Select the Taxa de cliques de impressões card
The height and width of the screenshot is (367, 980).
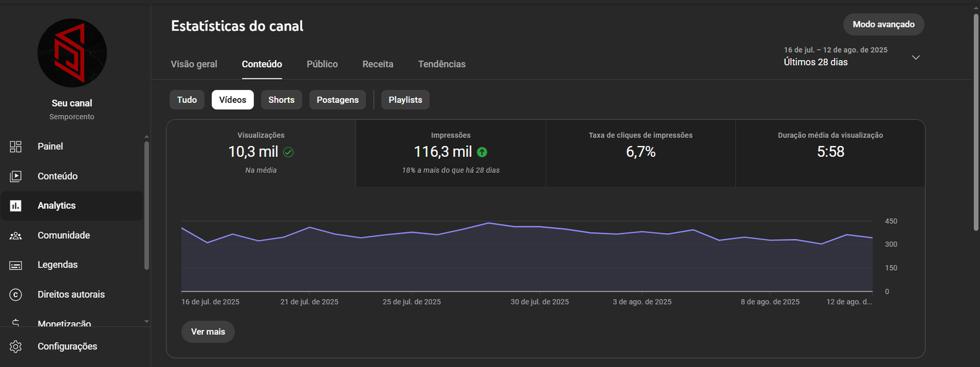(x=641, y=153)
